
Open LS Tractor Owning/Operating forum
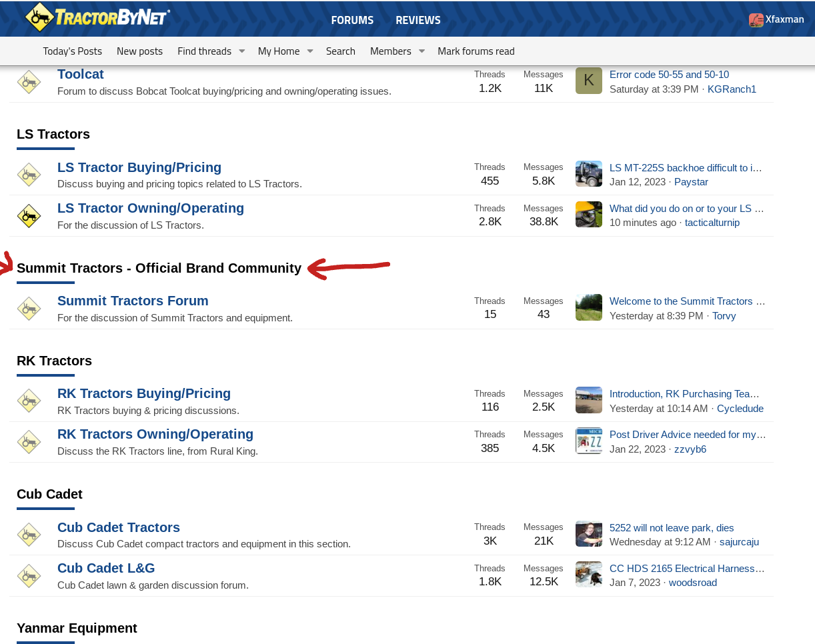click(x=151, y=208)
